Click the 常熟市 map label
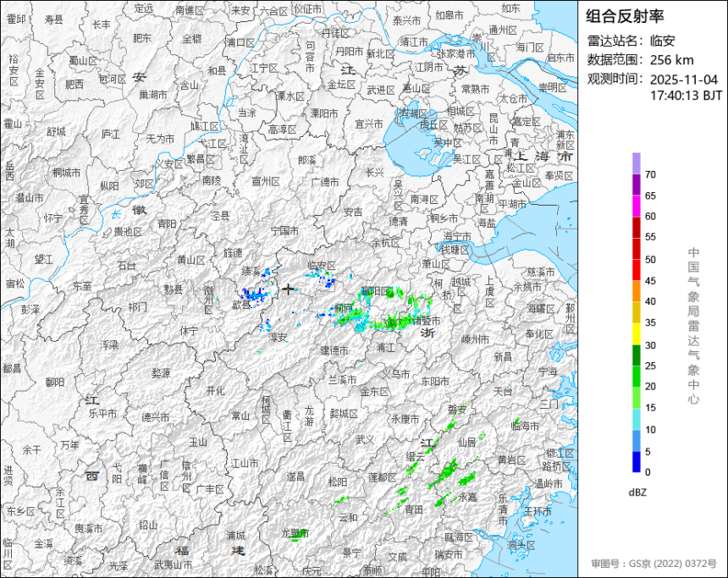This screenshot has width=728, height=578. click(x=475, y=89)
